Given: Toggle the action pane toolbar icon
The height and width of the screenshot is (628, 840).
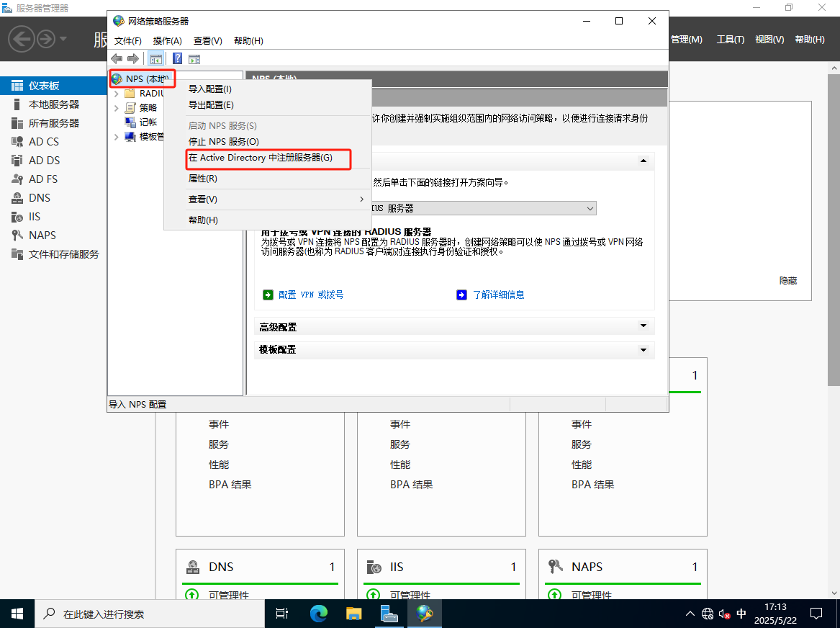Looking at the screenshot, I should click(x=194, y=59).
